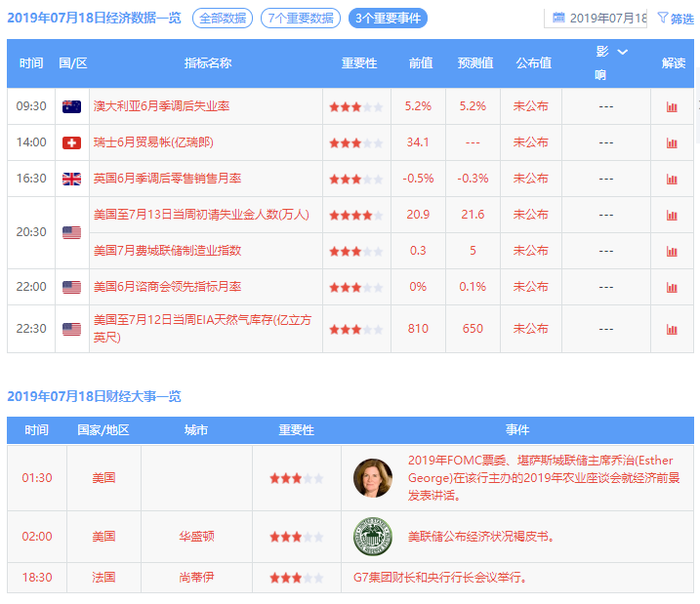The image size is (700, 604).
Task: Expand the 影响 column dropdown arrow
Action: coord(622,52)
